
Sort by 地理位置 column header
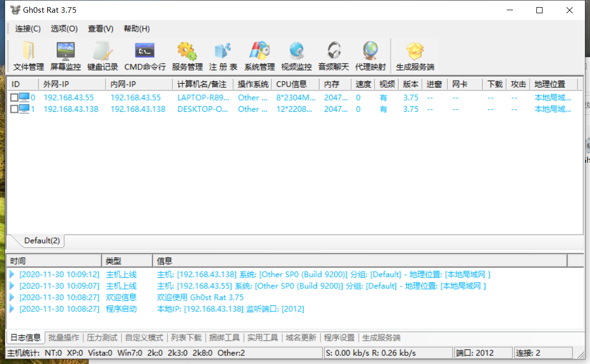click(x=553, y=84)
